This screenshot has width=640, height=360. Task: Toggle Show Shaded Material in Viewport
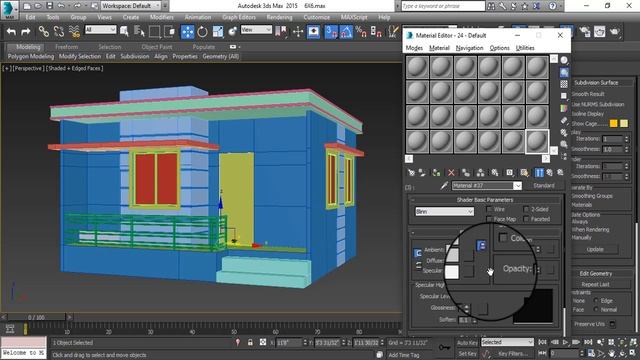(524, 173)
